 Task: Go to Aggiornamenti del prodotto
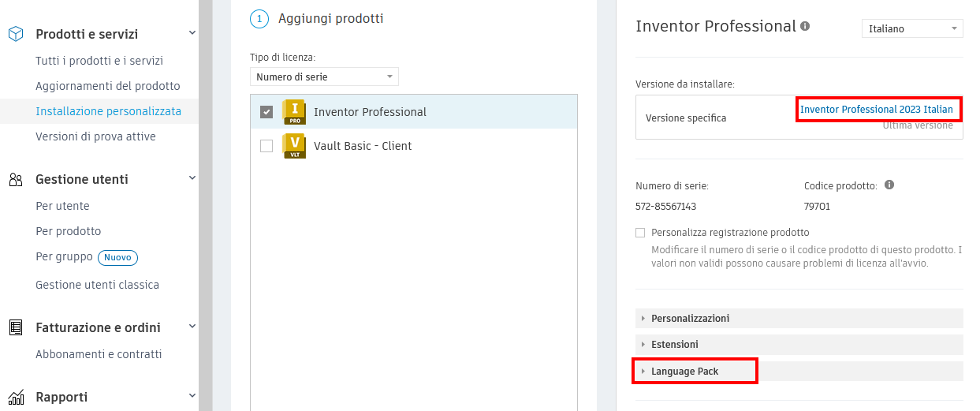click(x=107, y=86)
